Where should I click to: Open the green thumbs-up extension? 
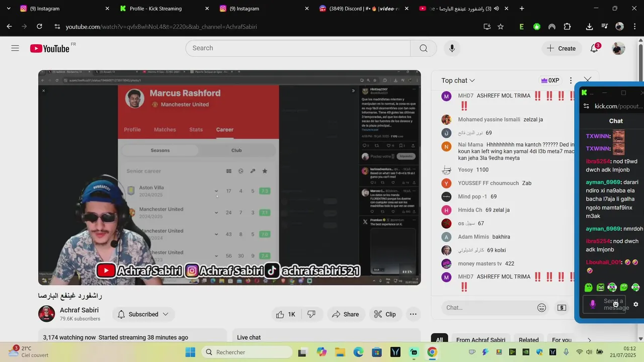click(x=537, y=27)
